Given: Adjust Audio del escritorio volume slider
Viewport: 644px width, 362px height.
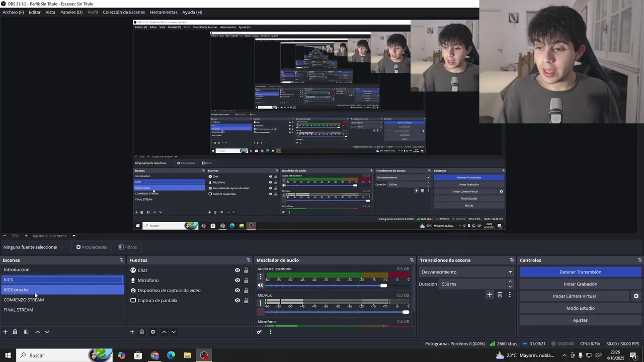Looking at the screenshot, I should click(383, 286).
